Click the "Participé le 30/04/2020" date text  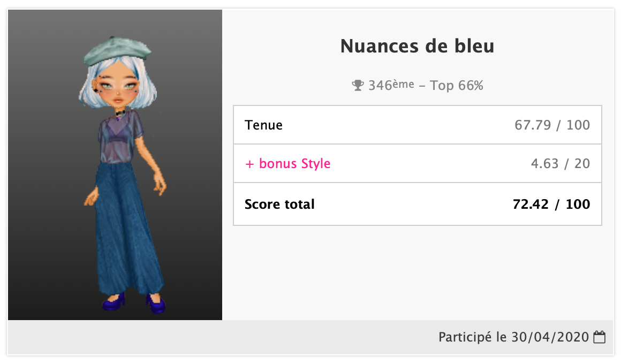click(513, 337)
